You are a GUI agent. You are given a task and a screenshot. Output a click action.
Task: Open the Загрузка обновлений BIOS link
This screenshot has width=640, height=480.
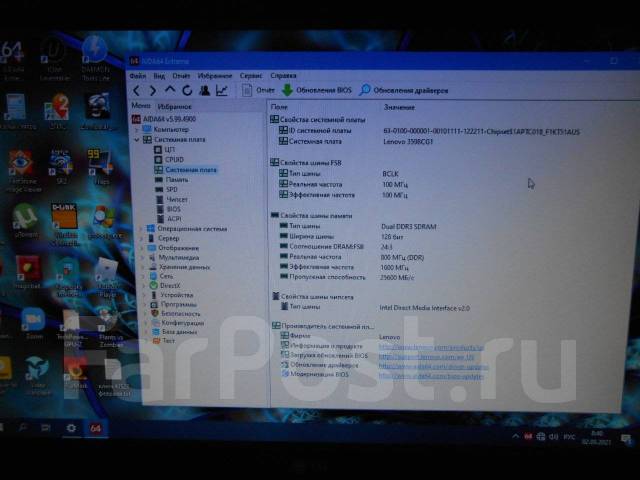(x=426, y=357)
